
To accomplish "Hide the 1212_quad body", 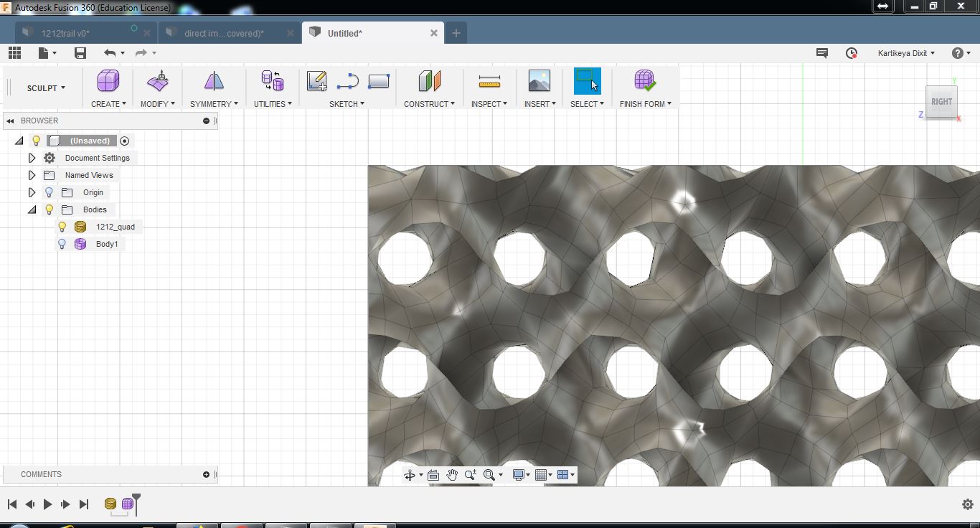I will point(62,226).
